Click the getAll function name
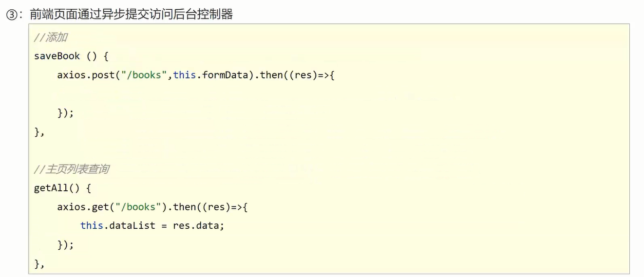 click(x=51, y=188)
